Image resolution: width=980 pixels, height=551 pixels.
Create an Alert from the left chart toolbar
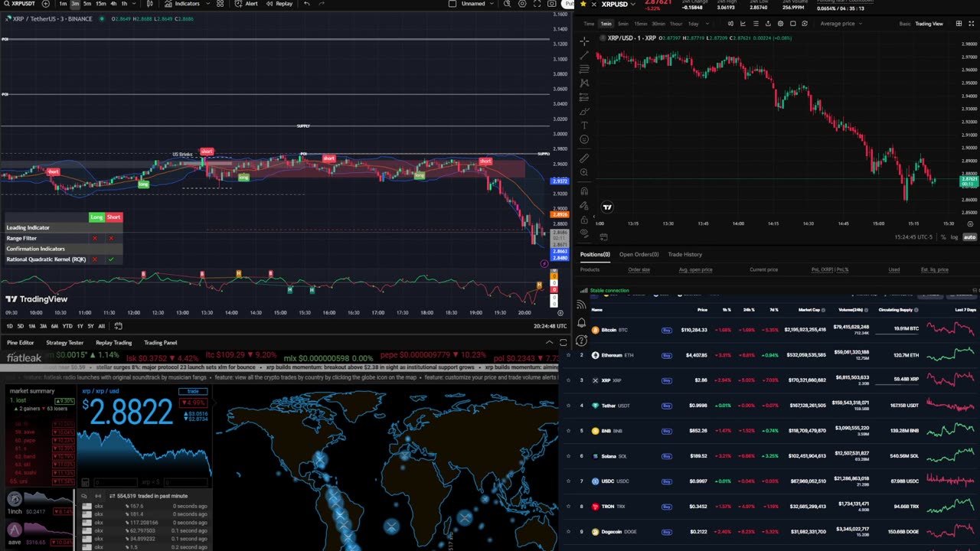(246, 4)
